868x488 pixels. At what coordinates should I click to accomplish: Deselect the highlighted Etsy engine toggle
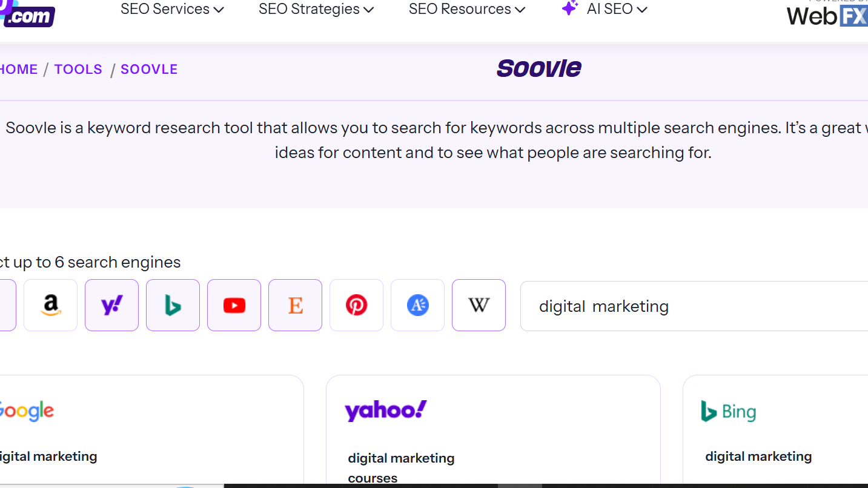click(x=295, y=305)
